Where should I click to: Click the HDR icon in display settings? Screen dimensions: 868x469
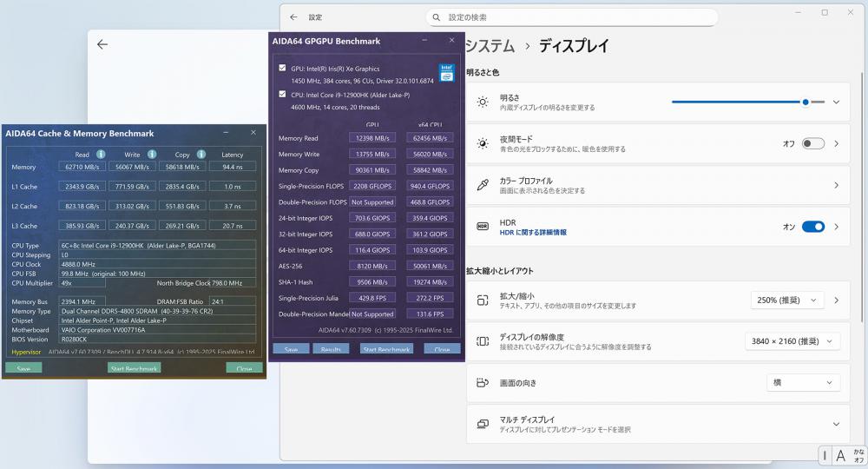(x=483, y=227)
